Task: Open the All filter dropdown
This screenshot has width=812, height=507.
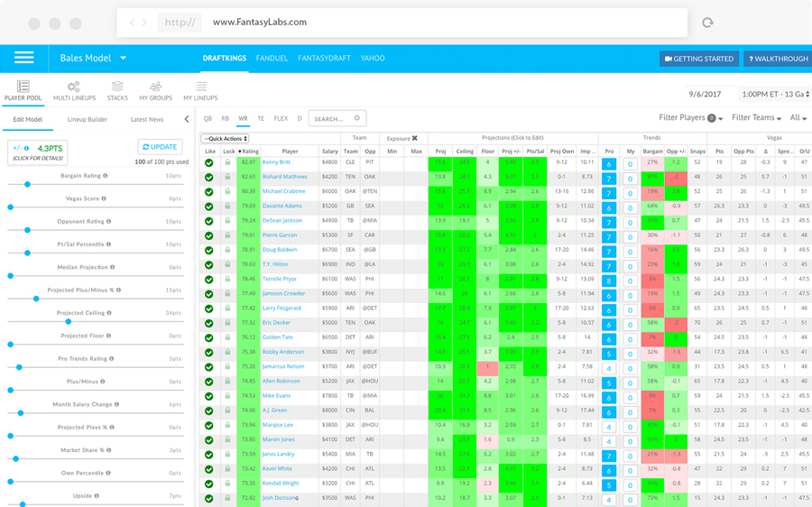Action: click(x=798, y=117)
